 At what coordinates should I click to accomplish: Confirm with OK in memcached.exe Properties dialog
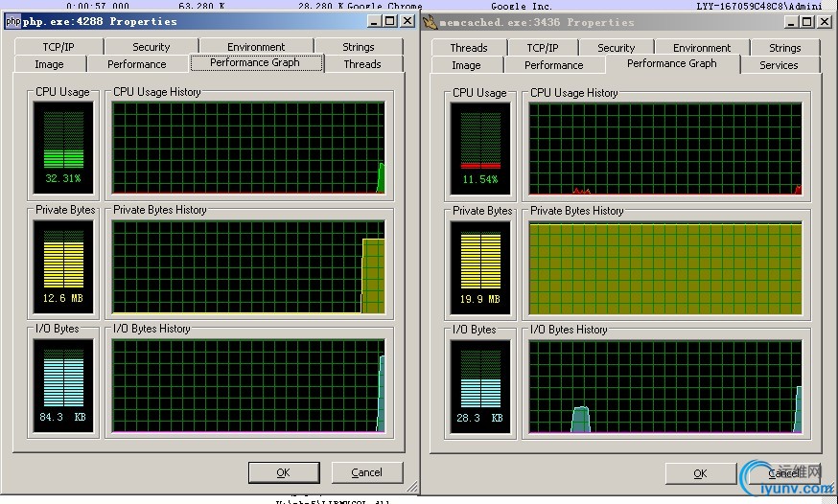pyautogui.click(x=700, y=473)
